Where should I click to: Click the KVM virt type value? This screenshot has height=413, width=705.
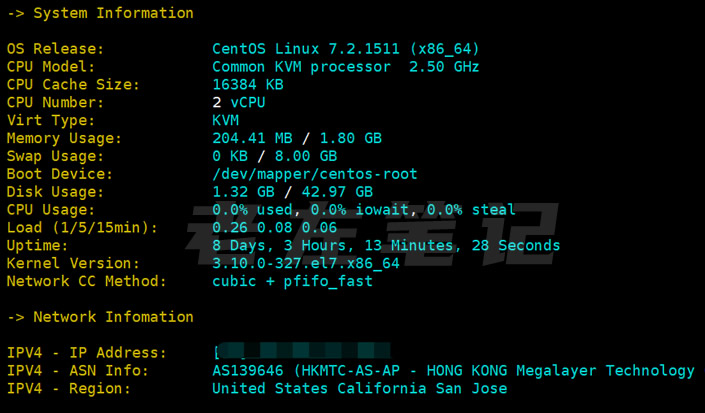(x=226, y=121)
